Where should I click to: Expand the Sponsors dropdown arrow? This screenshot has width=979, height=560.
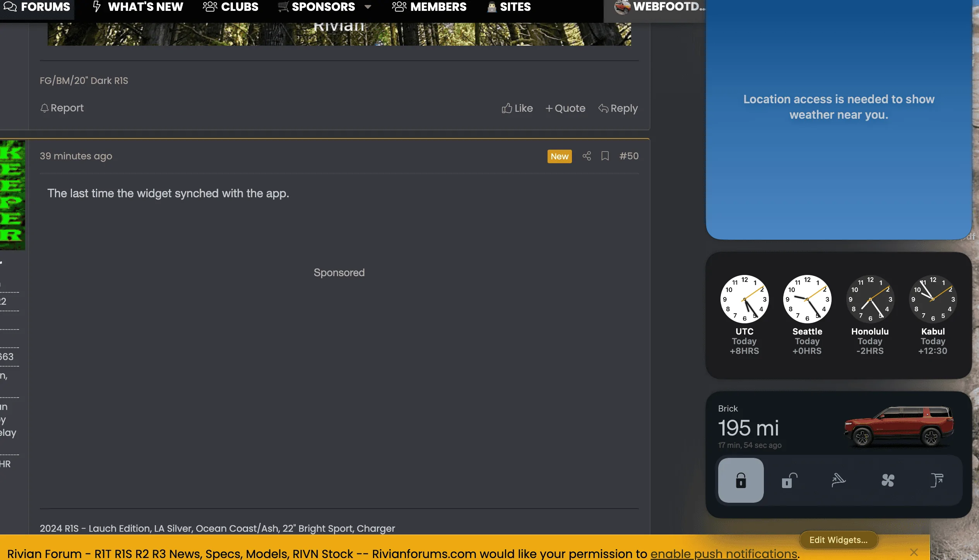pyautogui.click(x=368, y=7)
